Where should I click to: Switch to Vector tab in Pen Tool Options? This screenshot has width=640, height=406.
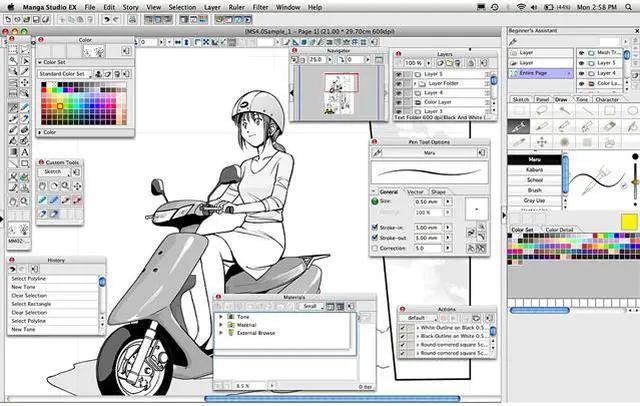[415, 192]
